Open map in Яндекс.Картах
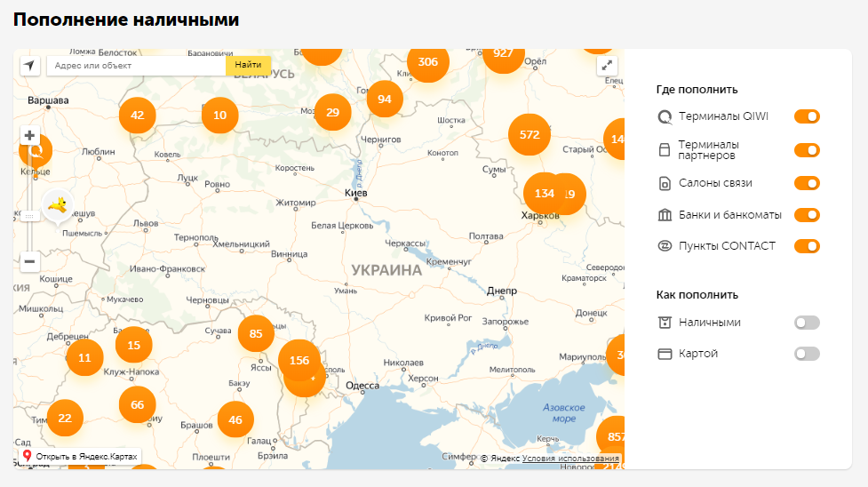The height and width of the screenshot is (487, 868). pos(81,457)
